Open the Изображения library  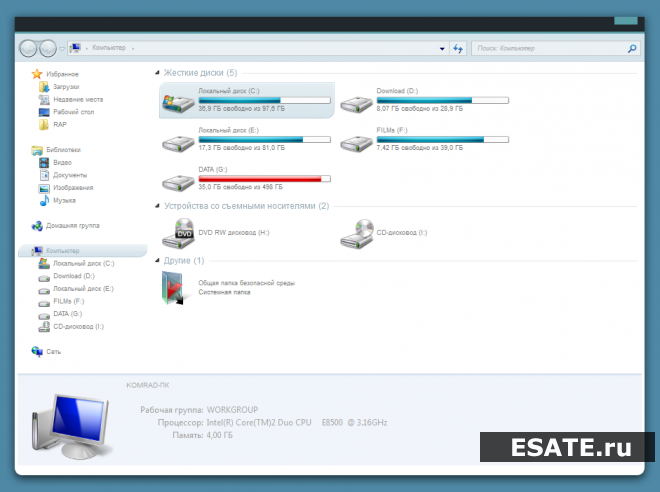73,188
